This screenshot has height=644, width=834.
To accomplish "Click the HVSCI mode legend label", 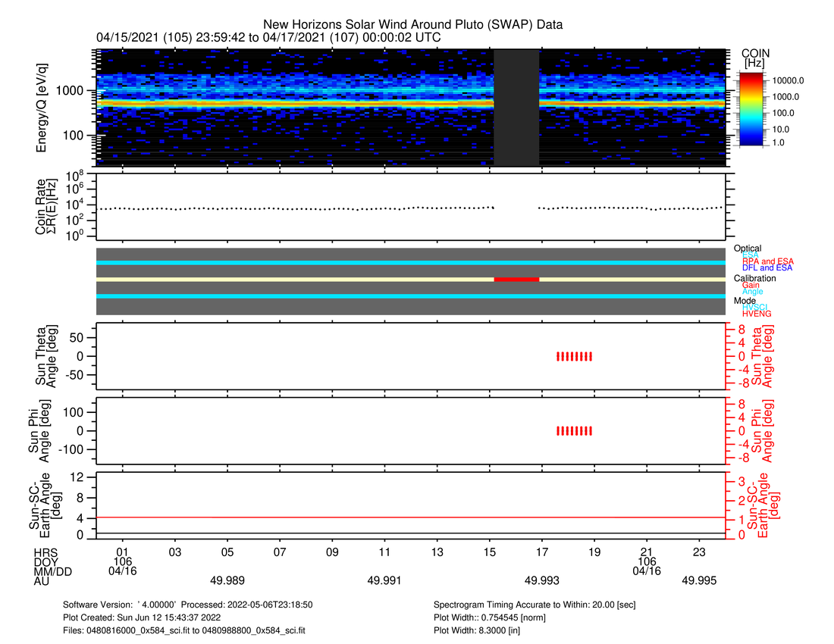I will (757, 307).
